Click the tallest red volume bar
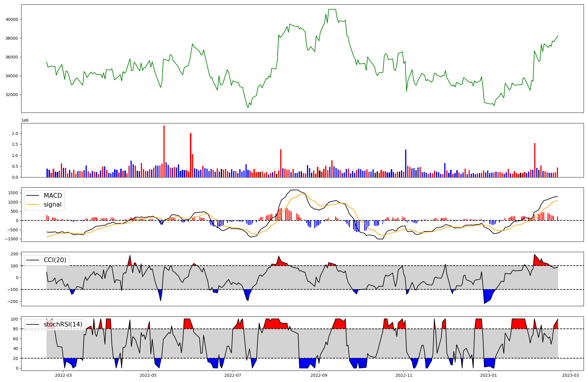Image resolution: width=588 pixels, height=382 pixels. (164, 151)
